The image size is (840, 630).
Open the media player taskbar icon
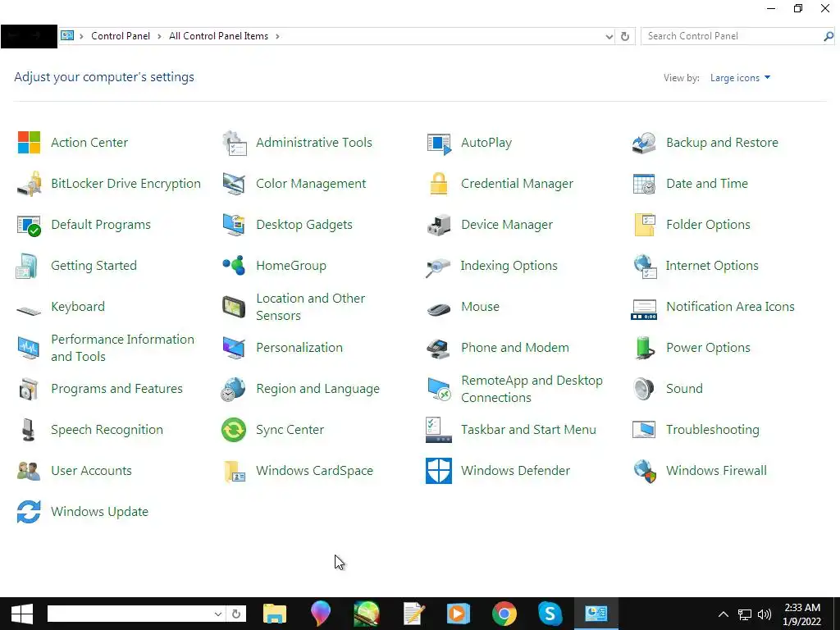[x=459, y=614]
